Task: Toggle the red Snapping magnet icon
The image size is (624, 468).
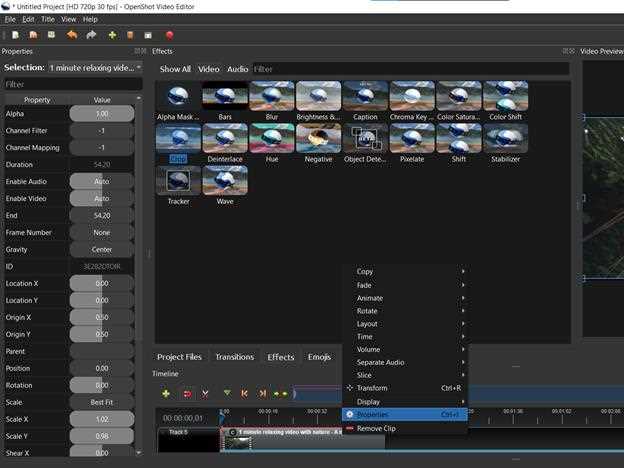Action: [187, 394]
